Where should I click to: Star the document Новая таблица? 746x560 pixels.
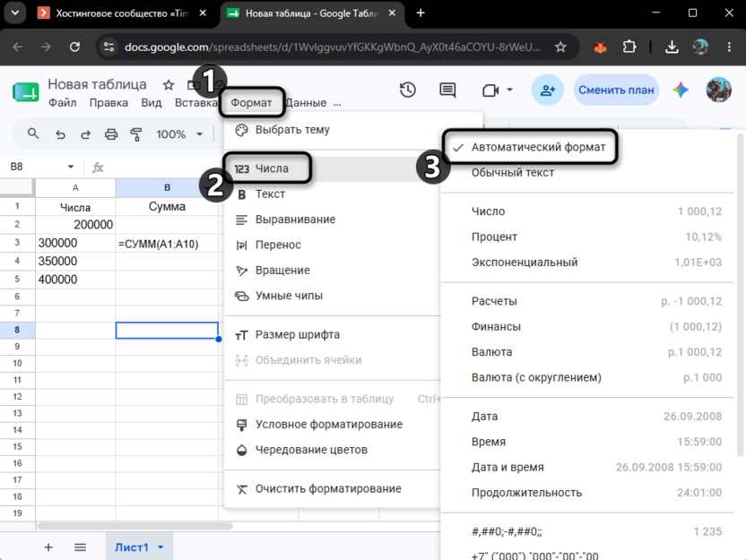169,85
